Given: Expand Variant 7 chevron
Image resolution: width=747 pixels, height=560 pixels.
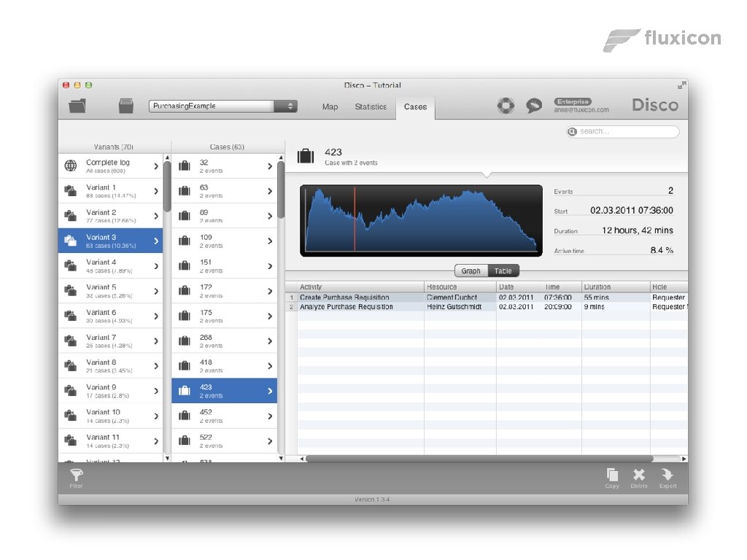Looking at the screenshot, I should [x=156, y=341].
